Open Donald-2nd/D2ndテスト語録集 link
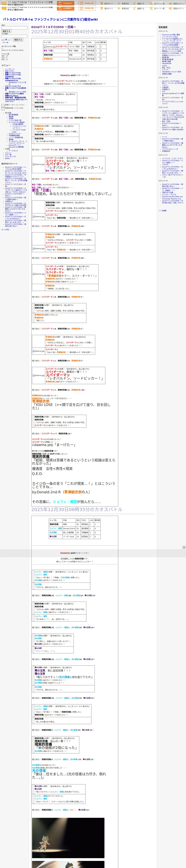 point(173,94)
